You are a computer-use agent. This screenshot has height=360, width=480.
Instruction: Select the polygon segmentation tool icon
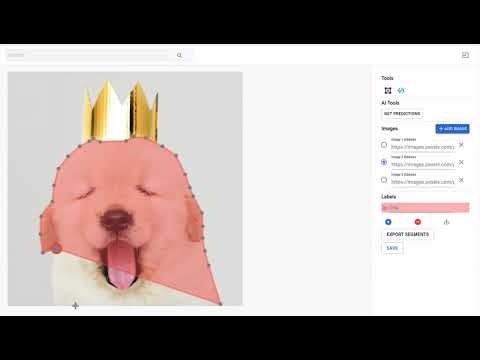(401, 90)
